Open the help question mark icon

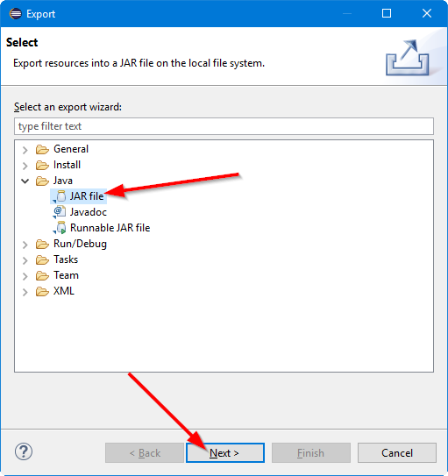click(x=24, y=452)
